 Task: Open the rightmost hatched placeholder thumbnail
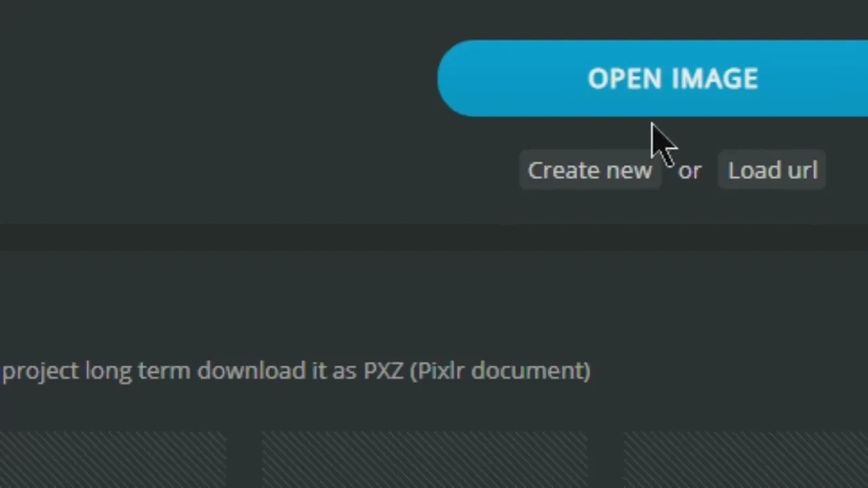click(x=745, y=460)
